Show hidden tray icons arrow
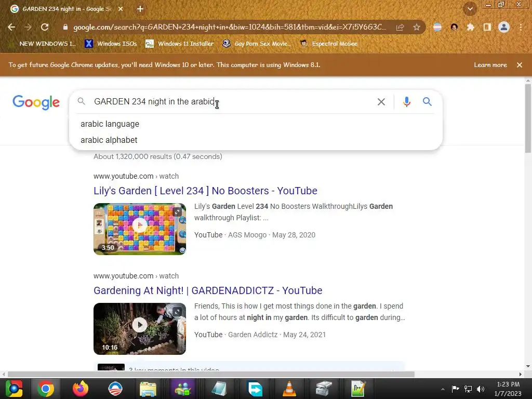The width and height of the screenshot is (532, 399). 443,389
